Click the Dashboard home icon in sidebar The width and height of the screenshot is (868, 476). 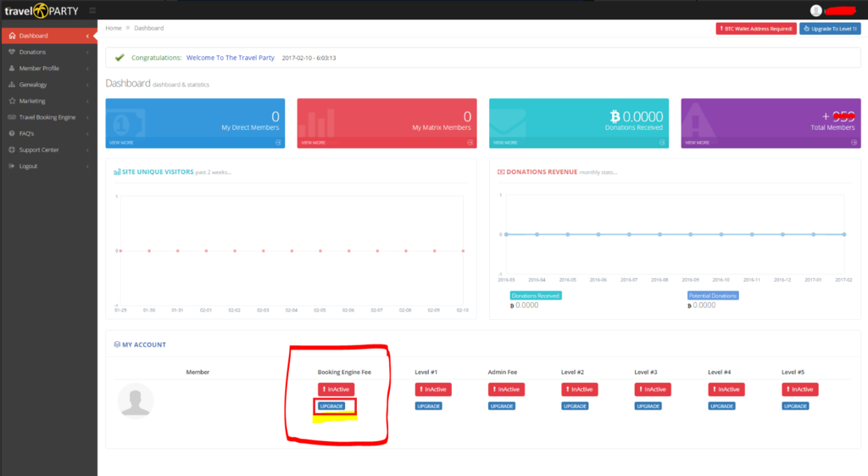pos(12,36)
